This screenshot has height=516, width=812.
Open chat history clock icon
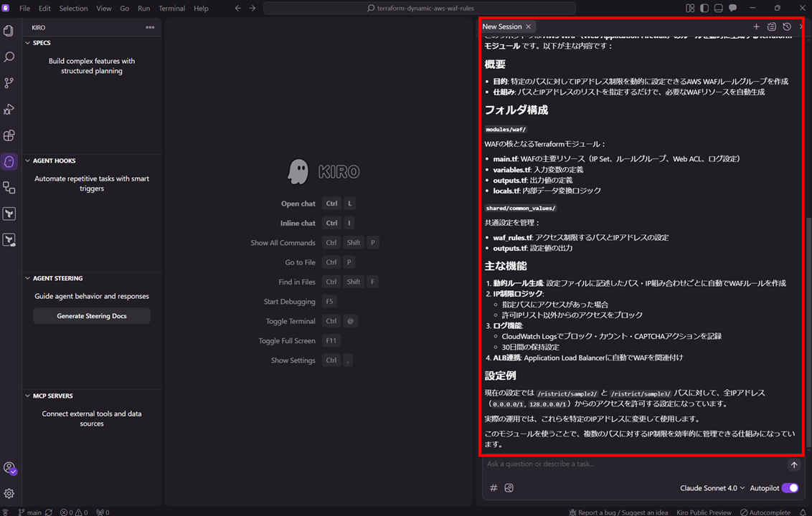coord(787,27)
